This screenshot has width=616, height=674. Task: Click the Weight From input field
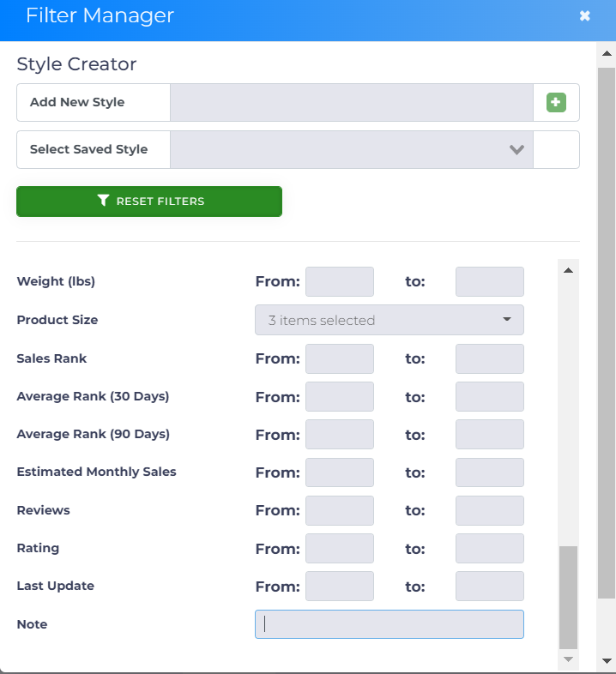coord(340,281)
